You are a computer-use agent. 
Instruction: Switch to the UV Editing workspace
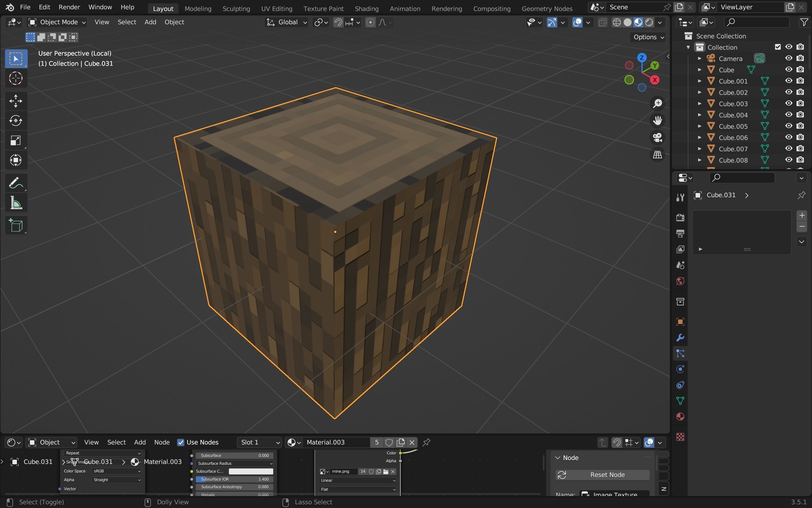277,9
